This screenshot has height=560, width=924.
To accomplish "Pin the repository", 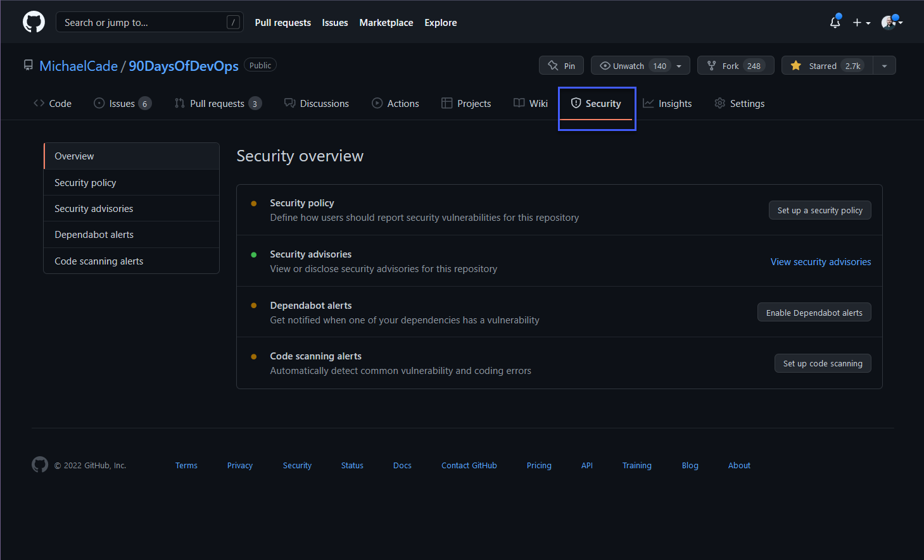I will pos(561,65).
